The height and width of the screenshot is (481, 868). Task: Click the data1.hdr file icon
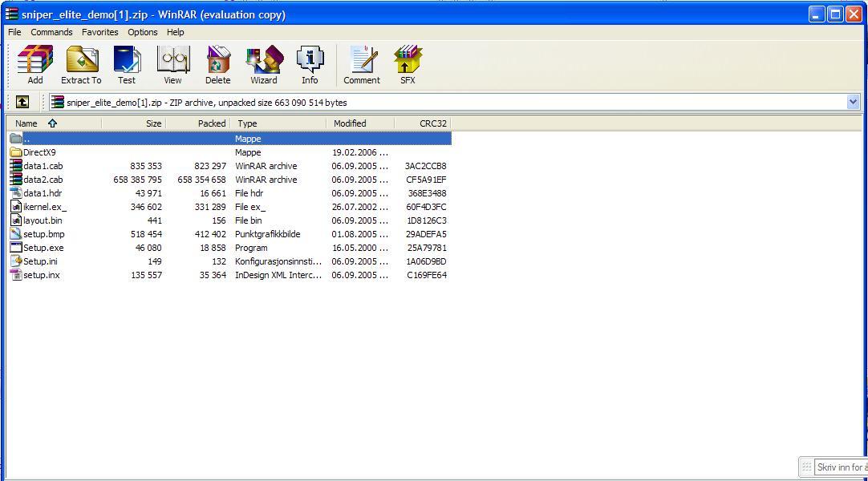(x=16, y=193)
